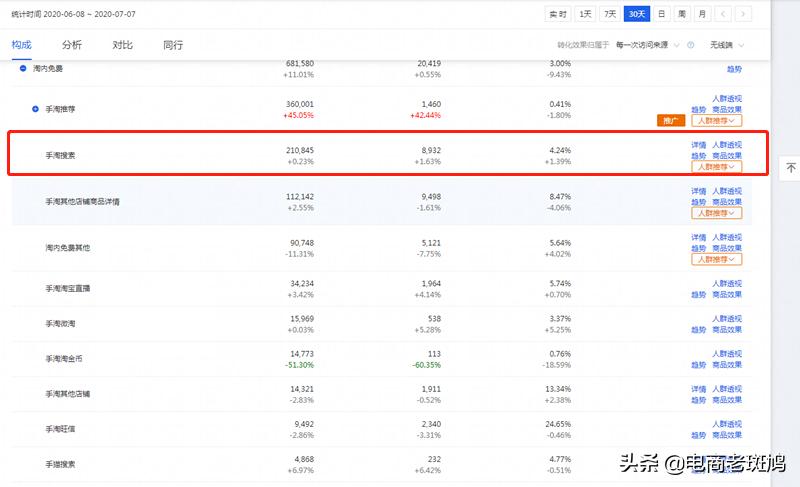Open 趋势 link in 淘内免费 row

pyautogui.click(x=734, y=68)
